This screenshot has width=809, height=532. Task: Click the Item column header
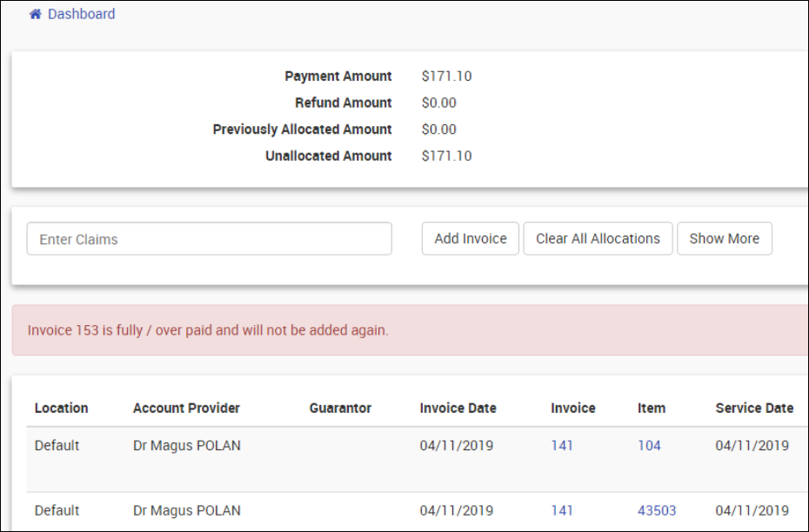click(x=651, y=408)
